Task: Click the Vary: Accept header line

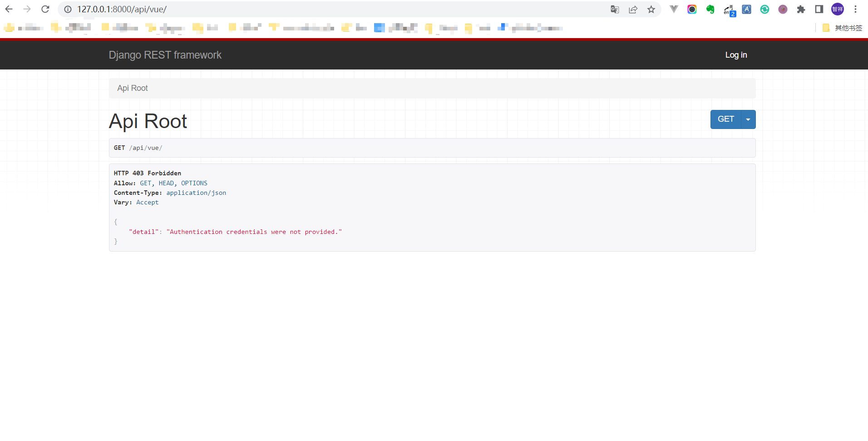Action: [x=136, y=202]
